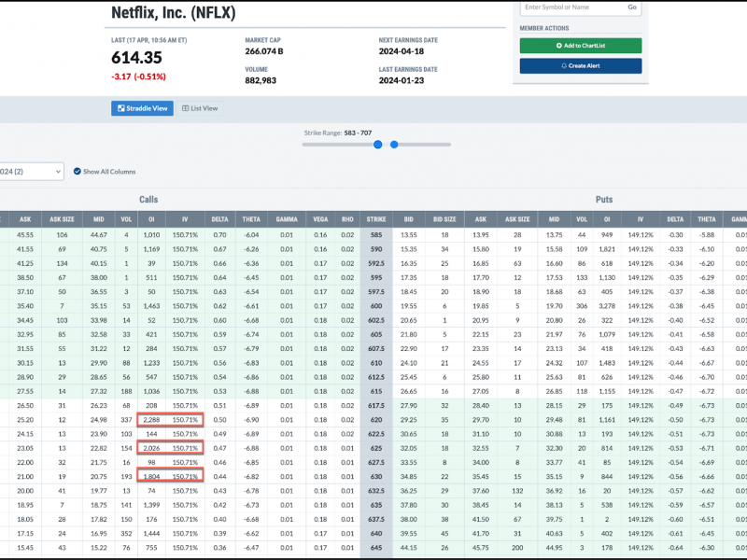Click next earnings date 2024-04-18
747x560 pixels.
tap(402, 51)
